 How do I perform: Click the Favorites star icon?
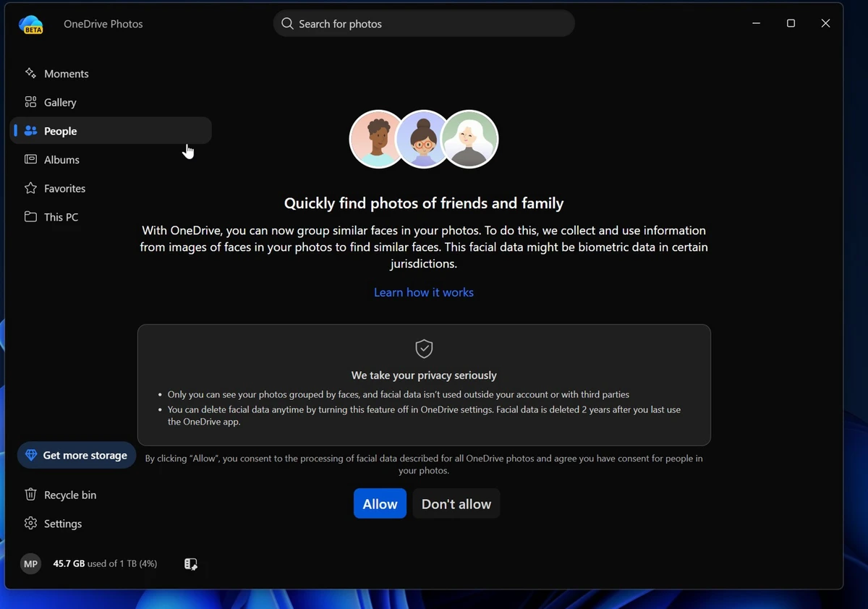click(x=30, y=188)
